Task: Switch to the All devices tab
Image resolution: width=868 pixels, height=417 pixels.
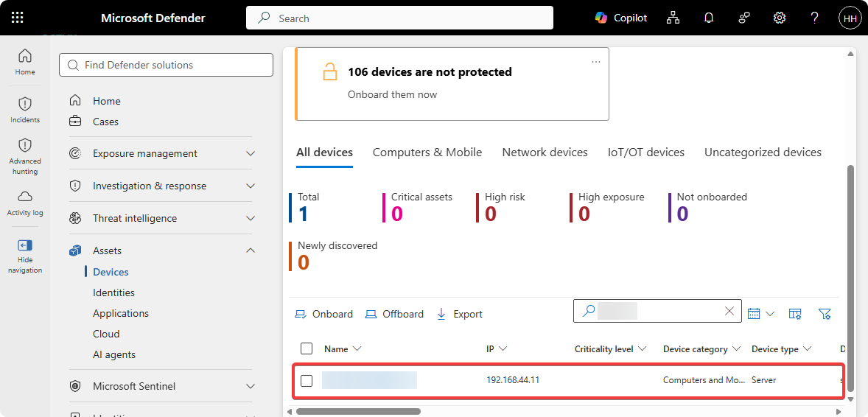Action: coord(324,153)
